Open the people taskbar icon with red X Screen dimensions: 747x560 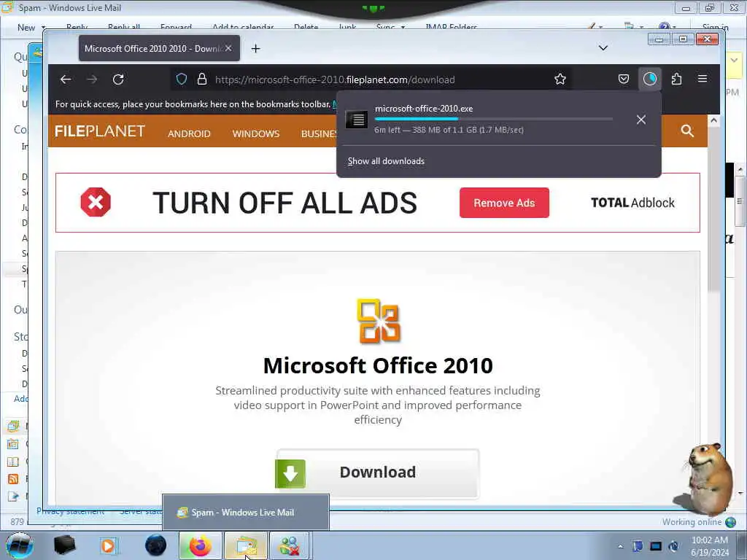[x=290, y=545]
